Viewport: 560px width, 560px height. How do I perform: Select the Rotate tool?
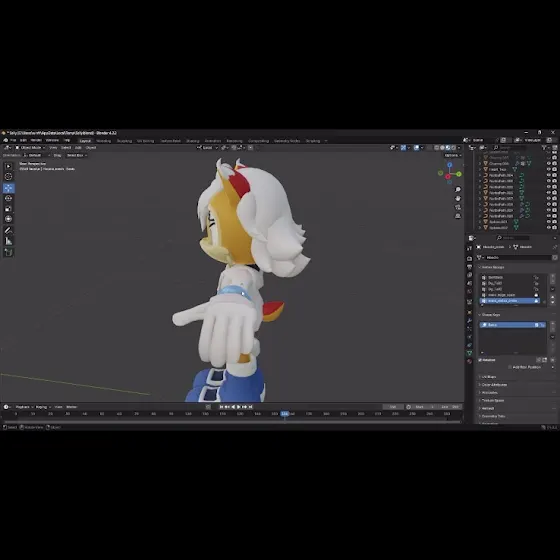point(9,198)
